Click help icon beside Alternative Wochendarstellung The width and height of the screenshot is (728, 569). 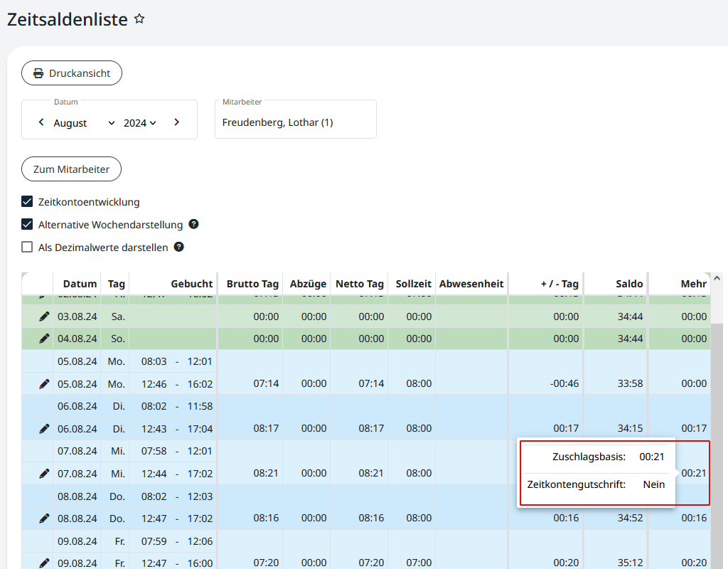coord(193,224)
